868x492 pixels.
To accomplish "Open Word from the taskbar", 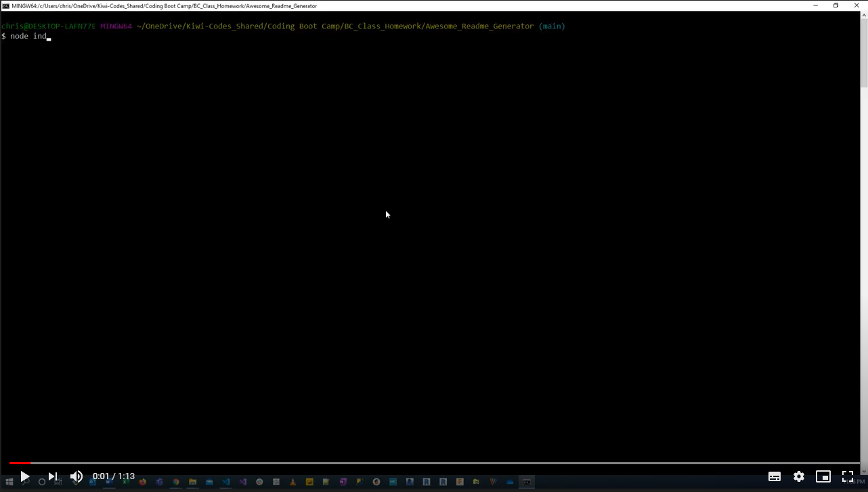I will click(109, 482).
